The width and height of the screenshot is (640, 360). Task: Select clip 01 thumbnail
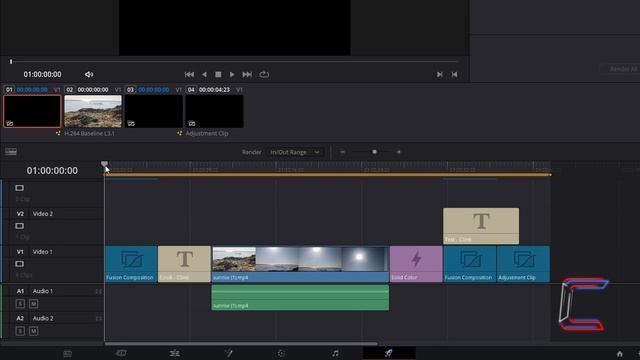[32, 111]
